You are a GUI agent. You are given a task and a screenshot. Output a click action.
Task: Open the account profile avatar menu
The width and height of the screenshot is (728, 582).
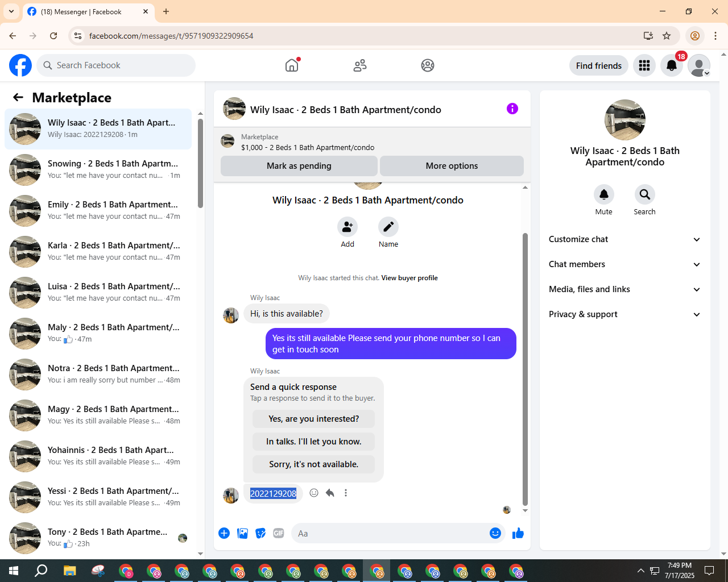(x=699, y=65)
